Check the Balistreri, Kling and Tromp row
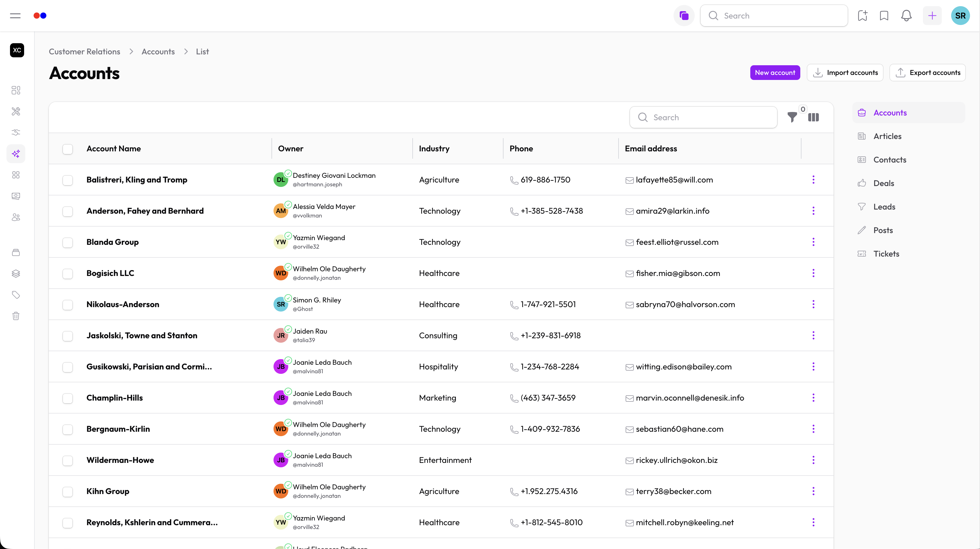This screenshot has height=549, width=980. [68, 180]
